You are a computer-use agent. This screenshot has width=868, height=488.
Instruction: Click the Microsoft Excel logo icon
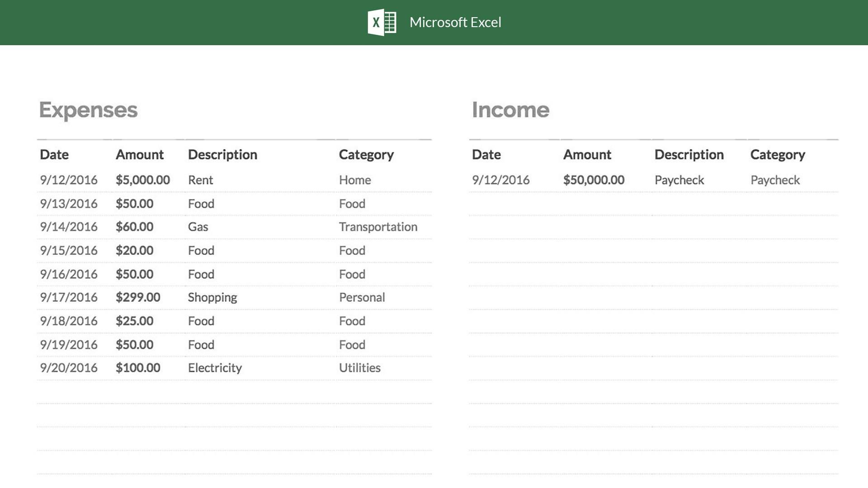pos(382,22)
